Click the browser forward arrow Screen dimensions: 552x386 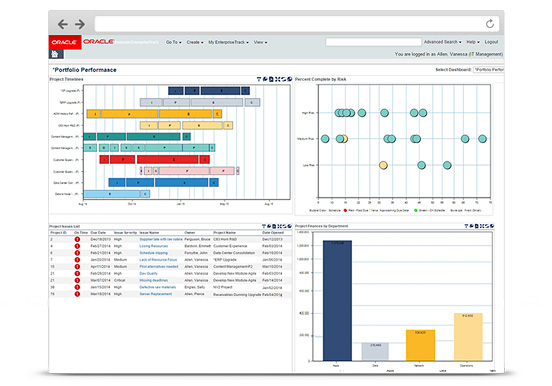pyautogui.click(x=80, y=24)
